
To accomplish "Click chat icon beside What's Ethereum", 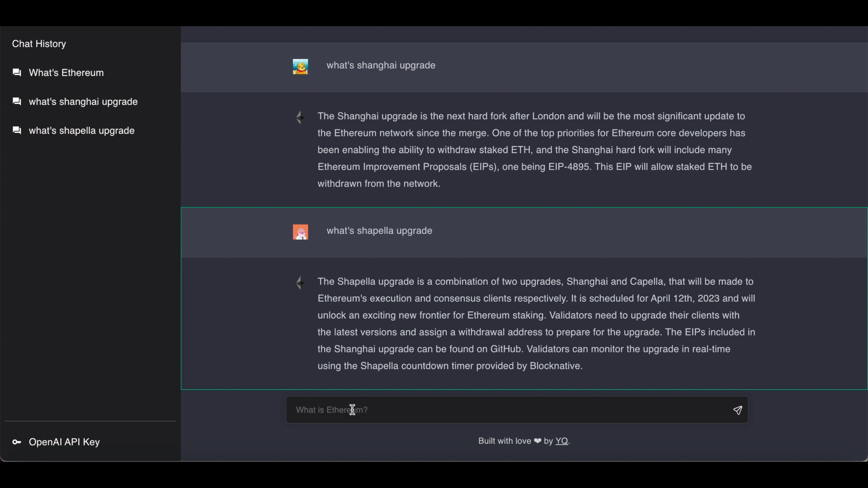I will point(17,73).
